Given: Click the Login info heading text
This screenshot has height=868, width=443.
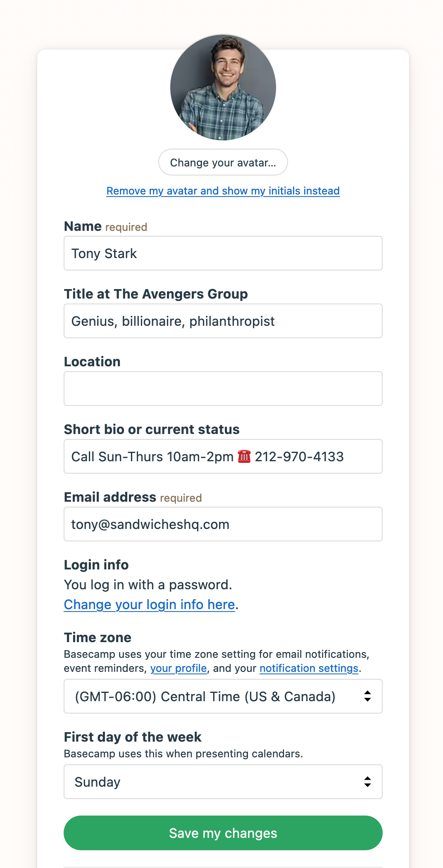Looking at the screenshot, I should click(96, 564).
